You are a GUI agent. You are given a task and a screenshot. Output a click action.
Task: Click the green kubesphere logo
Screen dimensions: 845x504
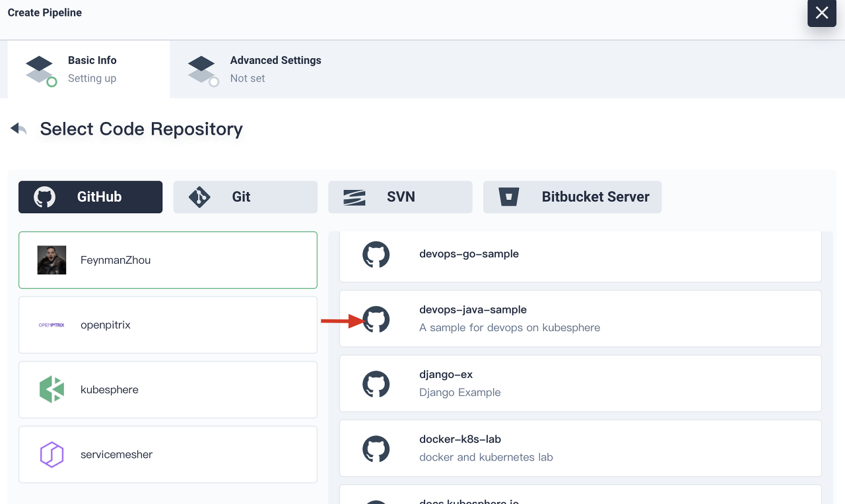click(x=51, y=389)
